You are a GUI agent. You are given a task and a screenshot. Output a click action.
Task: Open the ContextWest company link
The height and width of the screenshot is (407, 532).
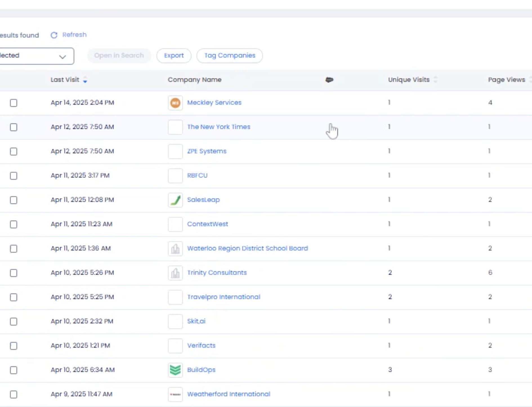[x=207, y=224]
